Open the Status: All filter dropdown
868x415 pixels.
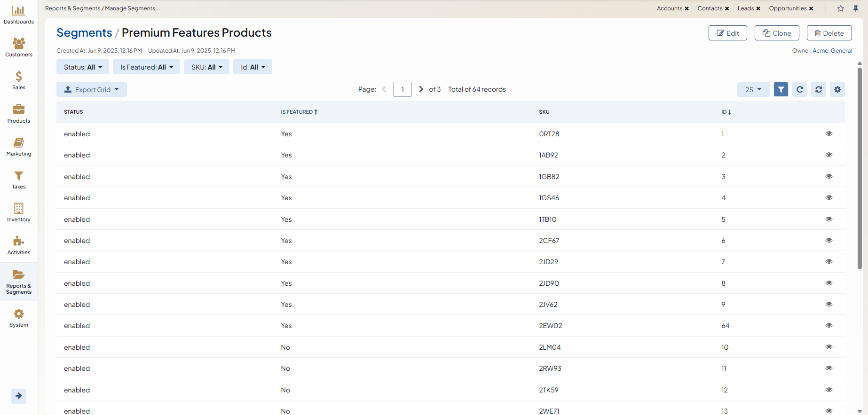pos(83,67)
